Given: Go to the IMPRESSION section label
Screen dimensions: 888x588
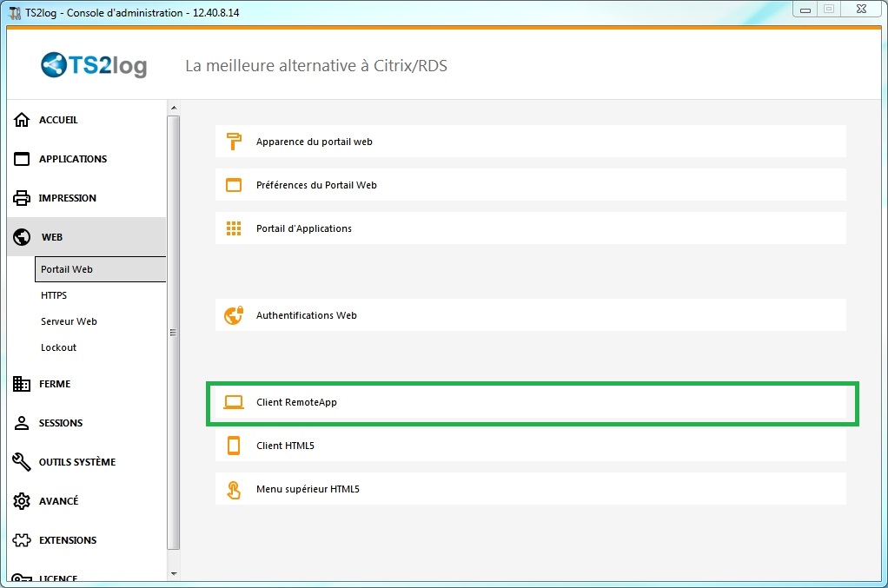Looking at the screenshot, I should pos(68,198).
